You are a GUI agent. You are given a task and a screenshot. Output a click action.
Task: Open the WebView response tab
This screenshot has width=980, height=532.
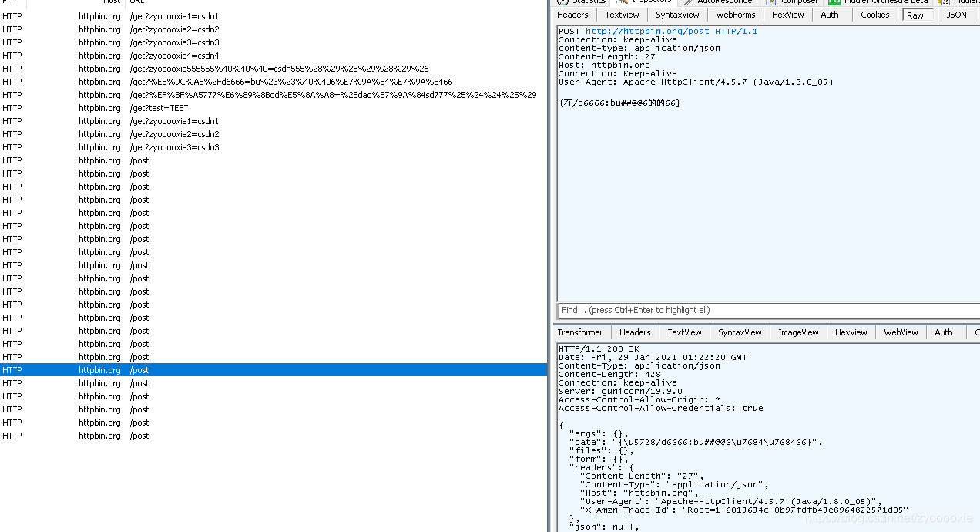[901, 332]
